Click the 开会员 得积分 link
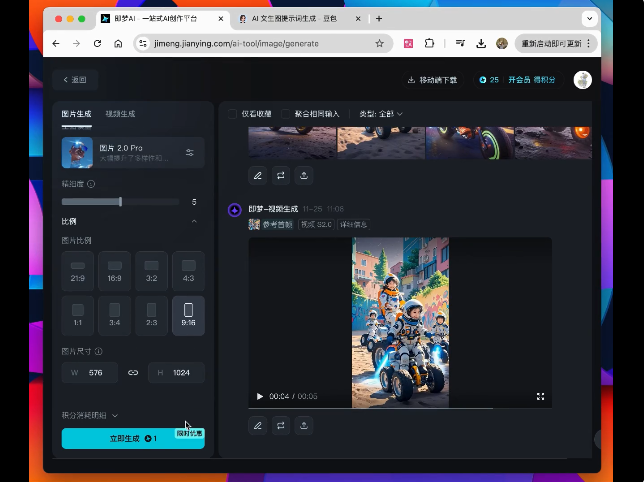Image resolution: width=644 pixels, height=482 pixels. tap(532, 80)
